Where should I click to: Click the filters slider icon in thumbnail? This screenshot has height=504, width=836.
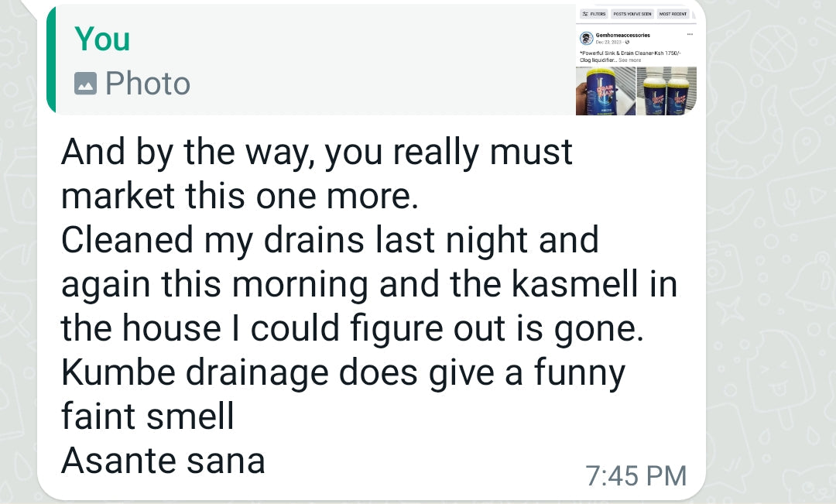pyautogui.click(x=585, y=14)
